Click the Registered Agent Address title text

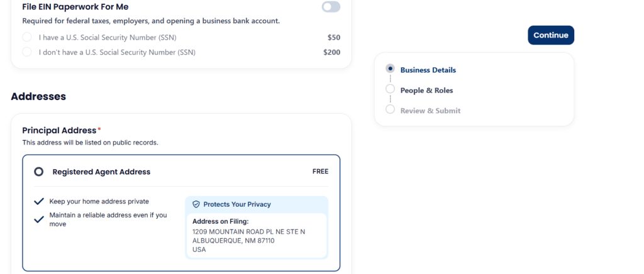pyautogui.click(x=101, y=172)
